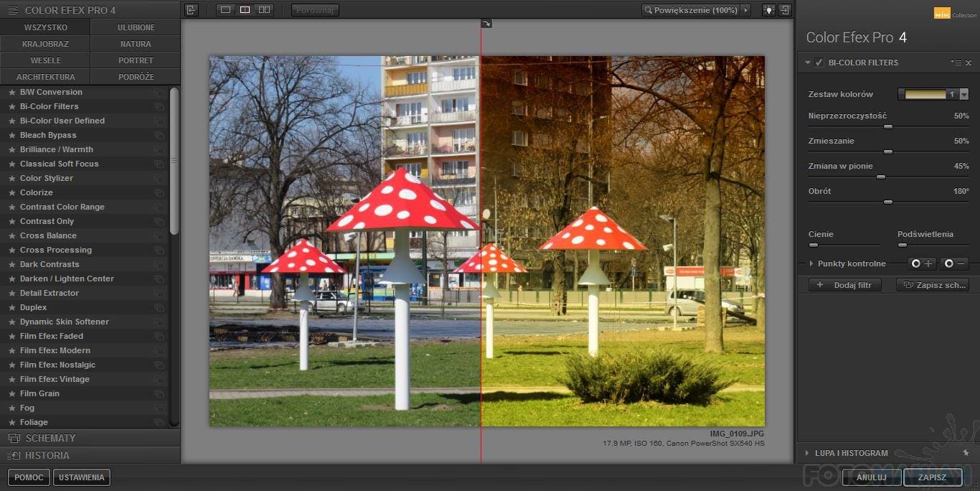Hide the left filter panel icon

click(x=191, y=10)
